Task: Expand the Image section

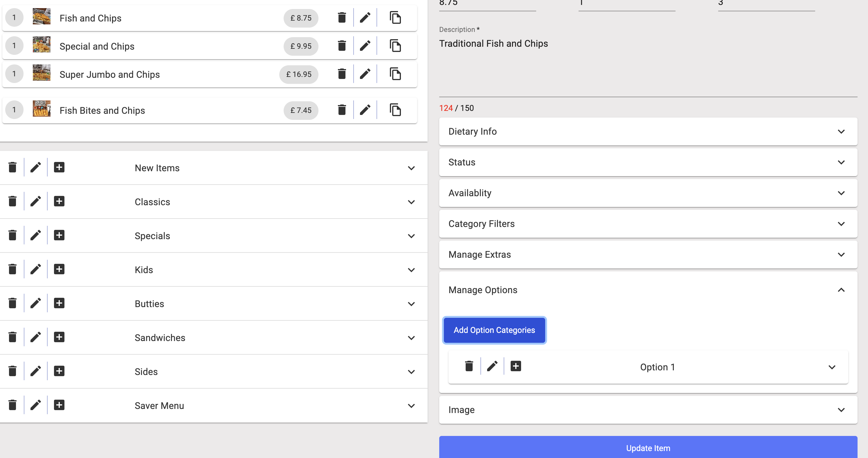Action: pos(648,410)
